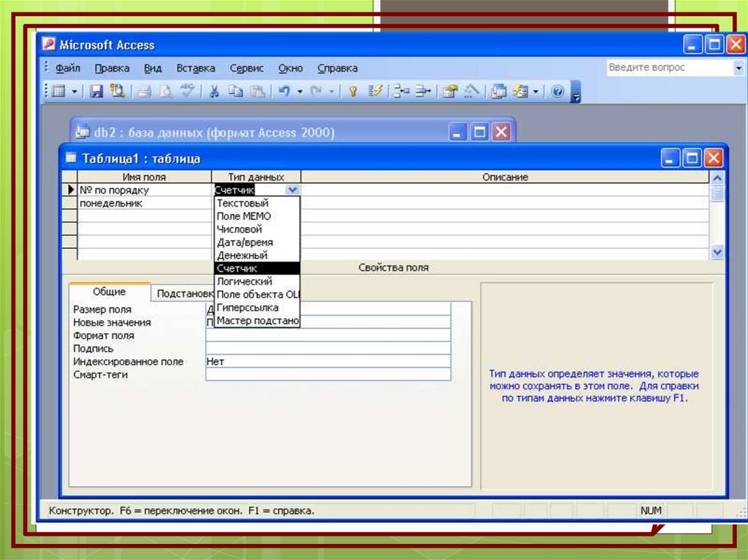
Task: Click the Save icon in toolbar
Action: coord(96,91)
